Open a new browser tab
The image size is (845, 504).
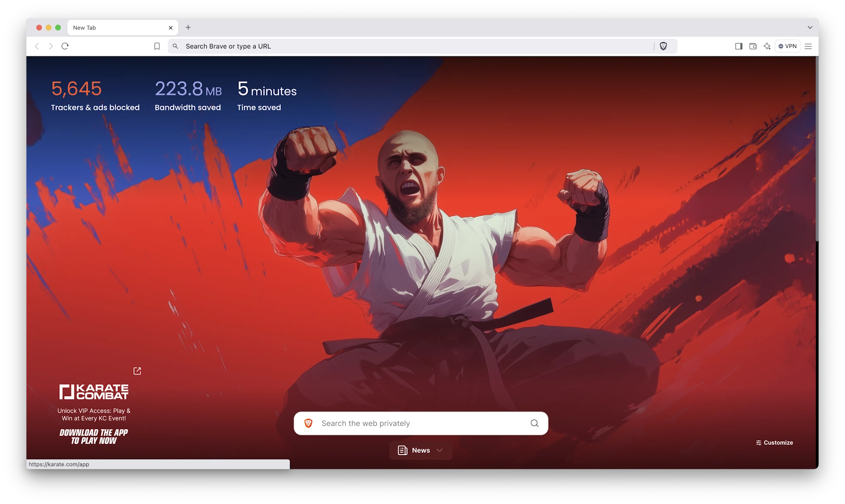[x=188, y=27]
